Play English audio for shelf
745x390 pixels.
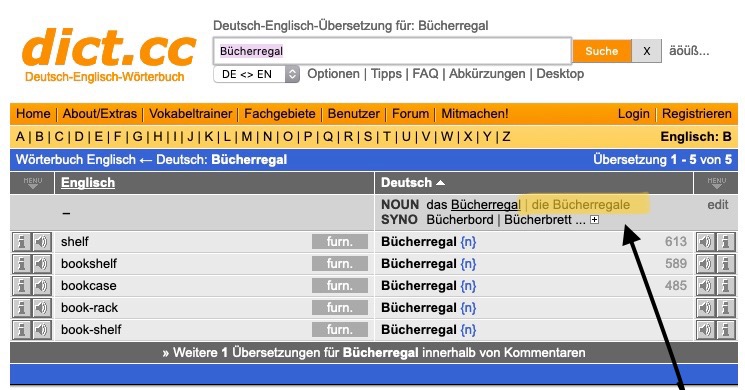click(x=42, y=242)
